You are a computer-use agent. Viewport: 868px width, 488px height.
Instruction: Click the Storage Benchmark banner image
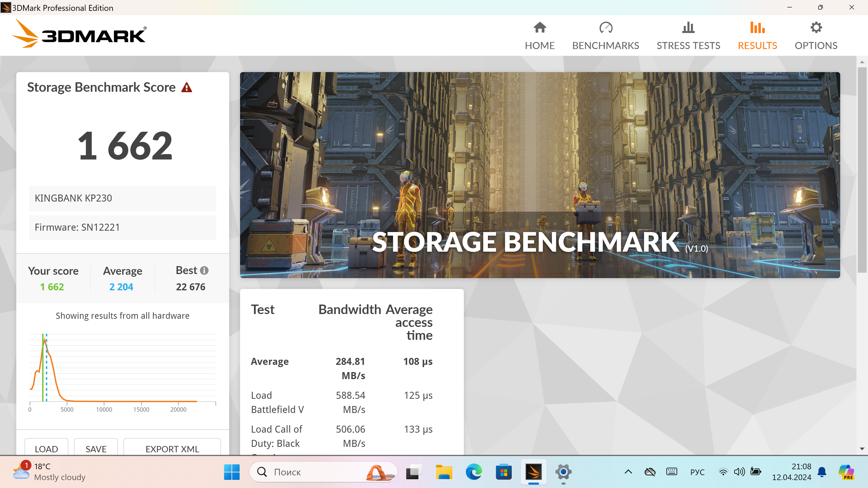pos(540,175)
